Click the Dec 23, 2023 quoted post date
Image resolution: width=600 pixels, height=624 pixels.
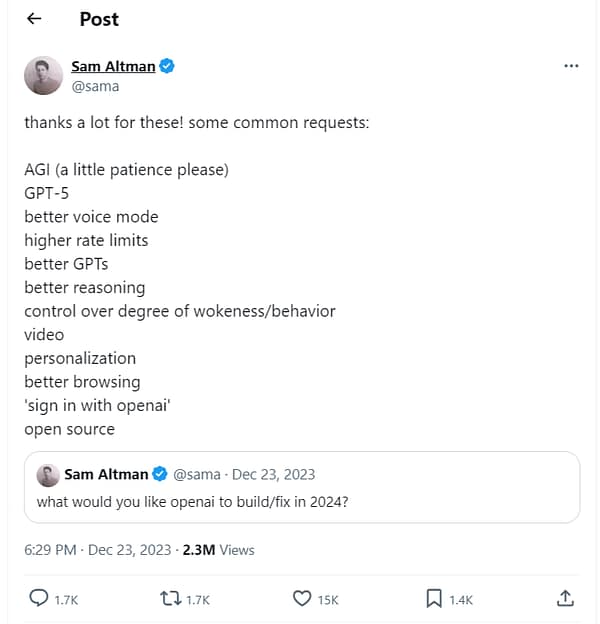click(275, 474)
